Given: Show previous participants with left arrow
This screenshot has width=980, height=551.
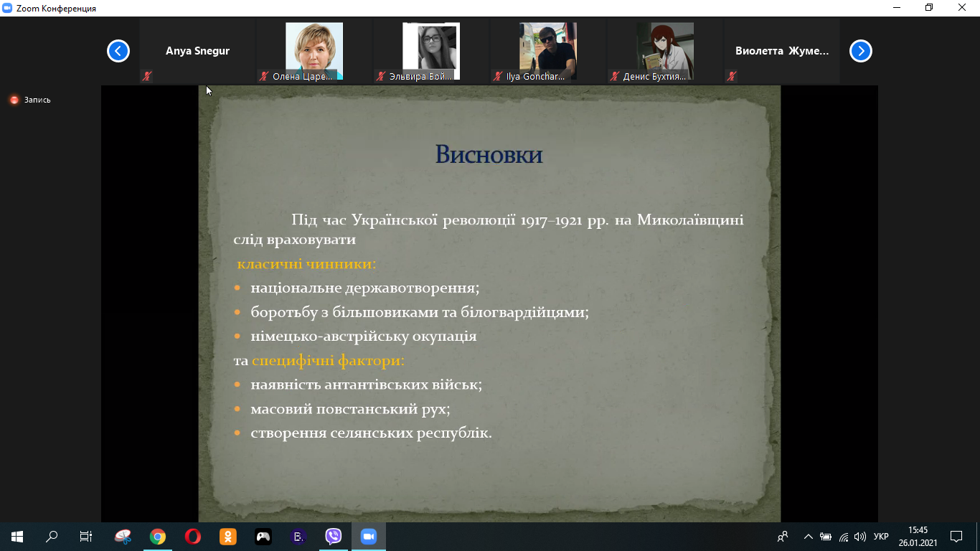Looking at the screenshot, I should coord(118,51).
